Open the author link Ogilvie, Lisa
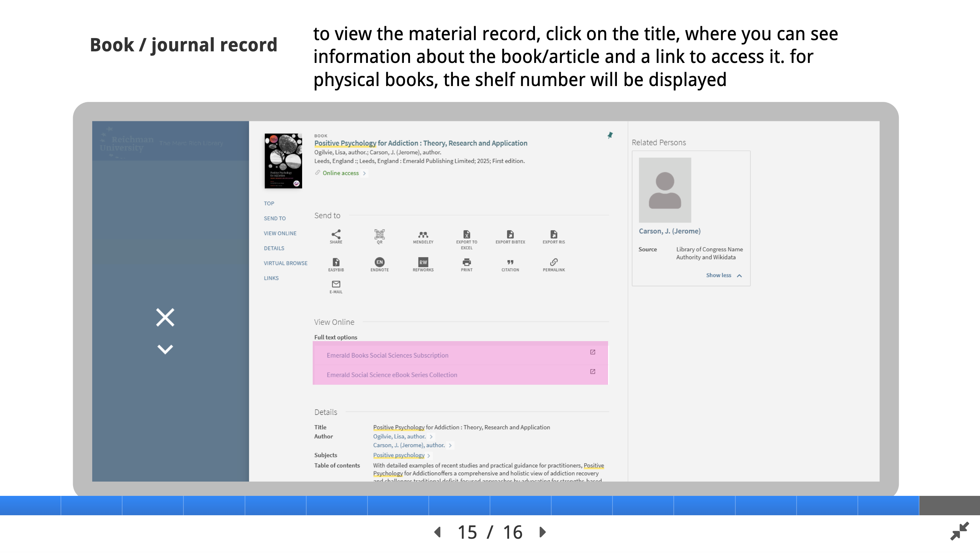The width and height of the screenshot is (980, 553). pos(399,437)
